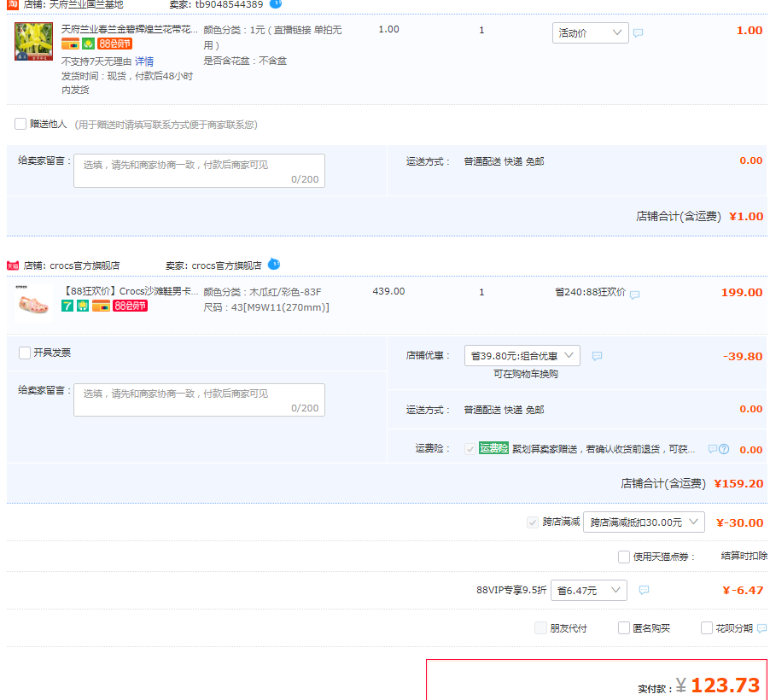Click the 88VIP专享9.5折 label
The image size is (770, 700).
(511, 590)
